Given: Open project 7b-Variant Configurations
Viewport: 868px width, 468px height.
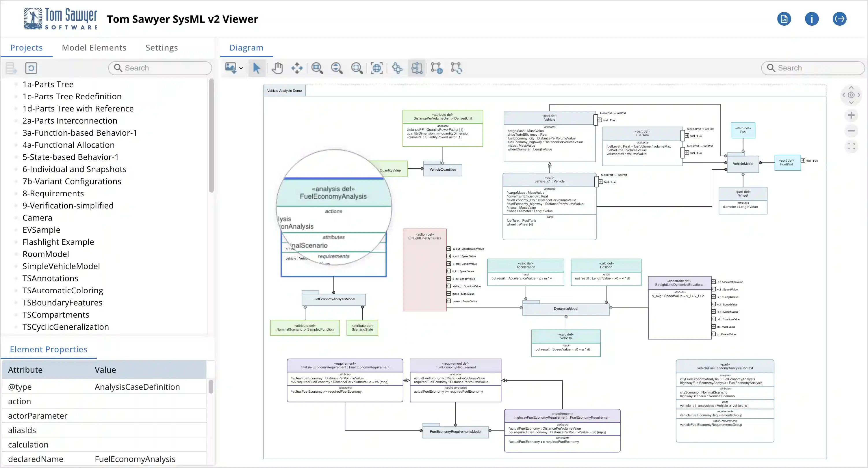Looking at the screenshot, I should [72, 181].
